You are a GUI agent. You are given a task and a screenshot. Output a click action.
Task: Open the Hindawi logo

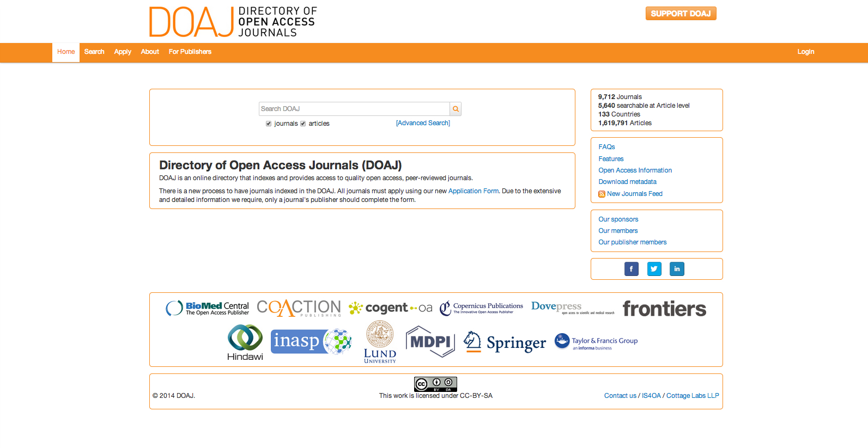pyautogui.click(x=245, y=342)
